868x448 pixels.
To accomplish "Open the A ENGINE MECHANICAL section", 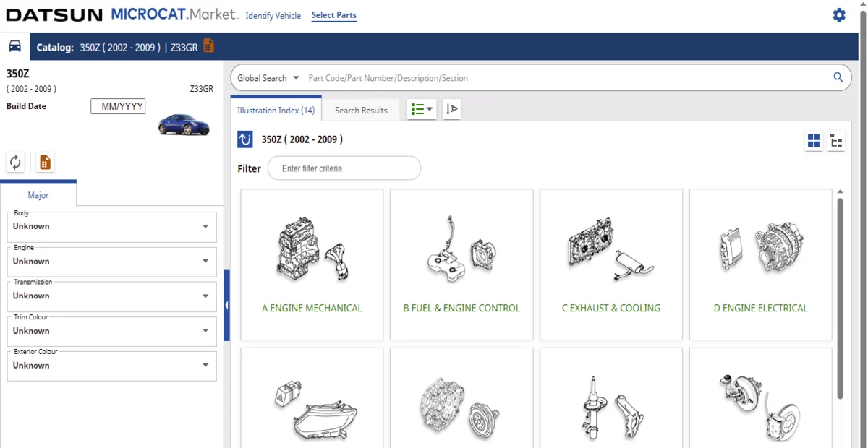I will (312, 264).
